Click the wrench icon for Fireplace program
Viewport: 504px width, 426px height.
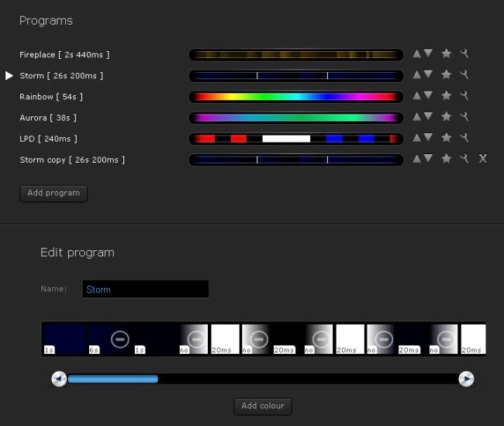click(464, 54)
